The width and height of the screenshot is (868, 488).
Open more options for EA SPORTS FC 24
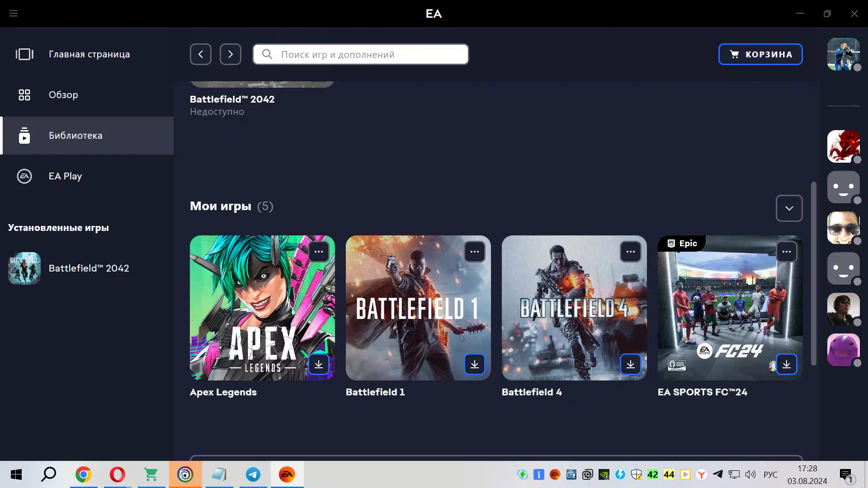coord(787,252)
